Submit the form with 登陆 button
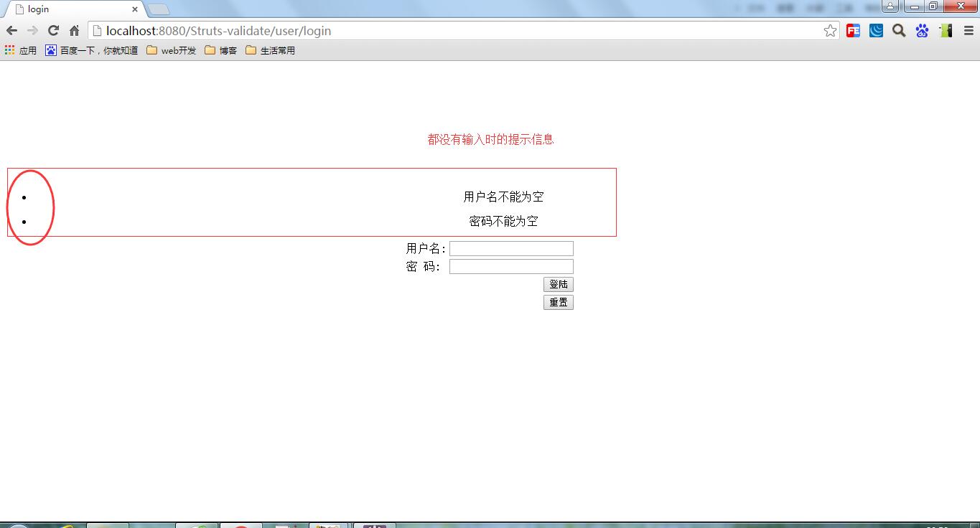Screen dimensions: 980x528 [x=559, y=284]
